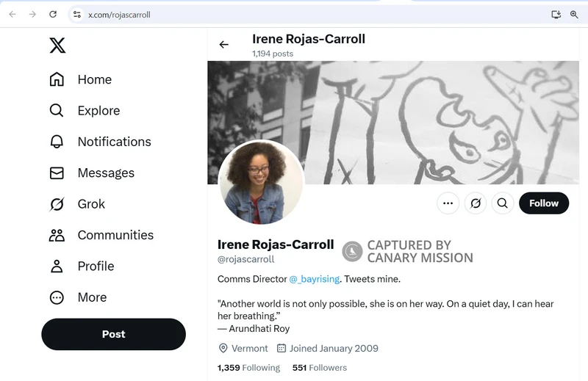Open the three-dot profile options menu
The height and width of the screenshot is (381, 588).
448,203
